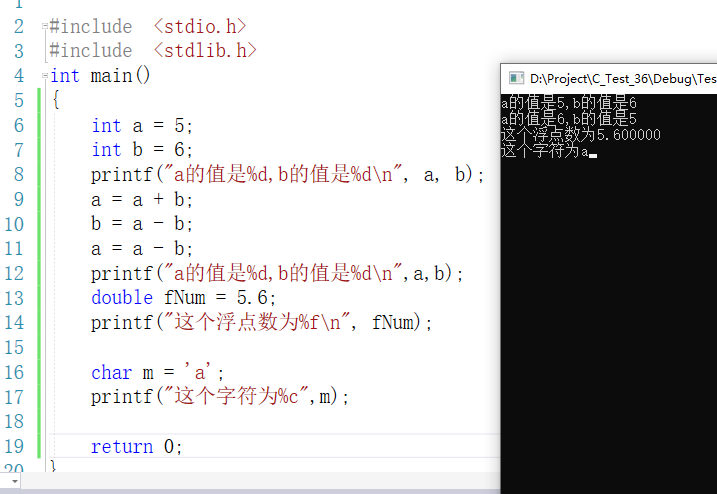
Task: Click the 'int main()' declaration
Action: [100, 75]
